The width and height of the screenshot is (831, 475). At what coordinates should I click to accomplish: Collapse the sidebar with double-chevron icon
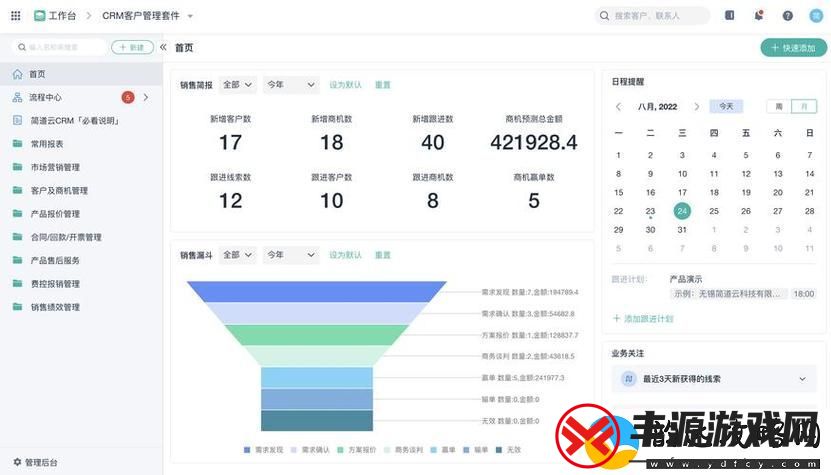(x=163, y=47)
